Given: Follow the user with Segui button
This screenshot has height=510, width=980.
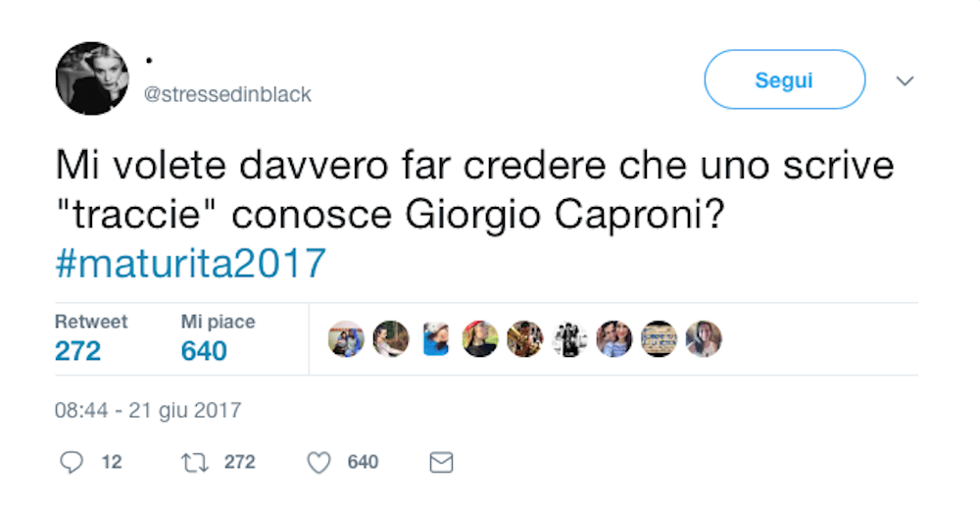Looking at the screenshot, I should 785,79.
